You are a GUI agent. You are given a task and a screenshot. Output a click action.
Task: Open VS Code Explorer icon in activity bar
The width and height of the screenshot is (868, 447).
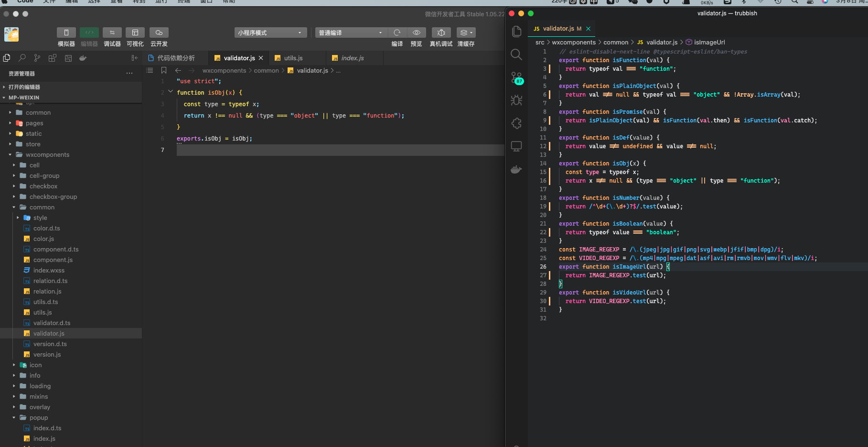click(516, 32)
